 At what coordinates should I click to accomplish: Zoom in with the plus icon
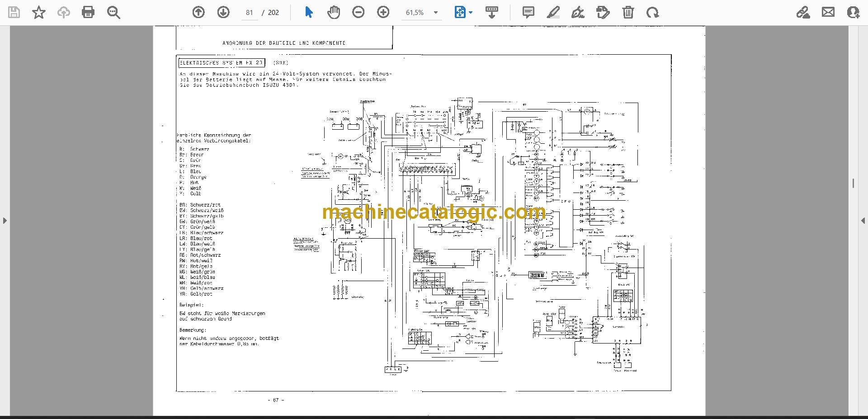[x=383, y=12]
